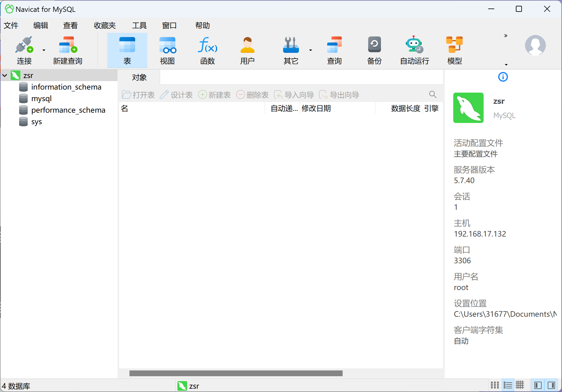Open the User management icon
The width and height of the screenshot is (562, 392).
248,45
